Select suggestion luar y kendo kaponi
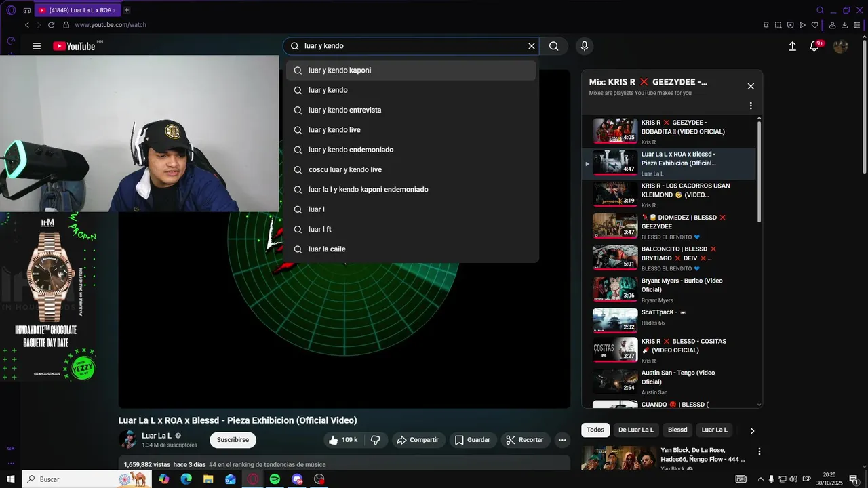 tap(411, 70)
